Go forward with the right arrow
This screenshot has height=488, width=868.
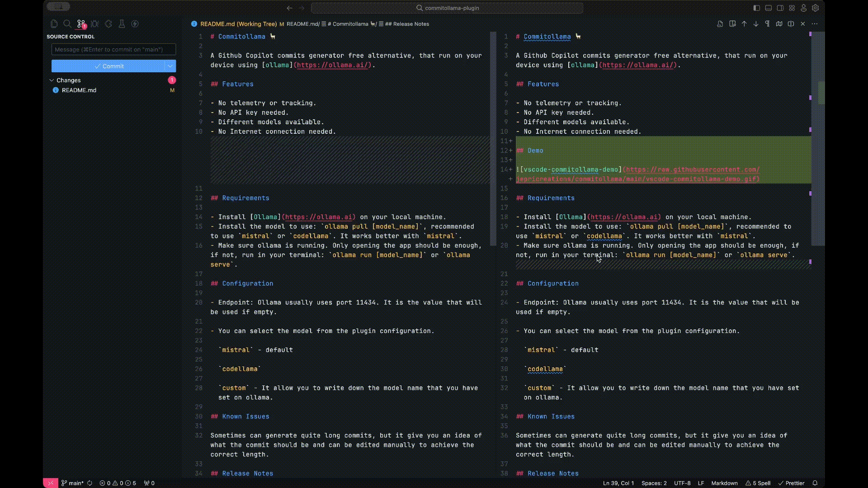[x=302, y=8]
